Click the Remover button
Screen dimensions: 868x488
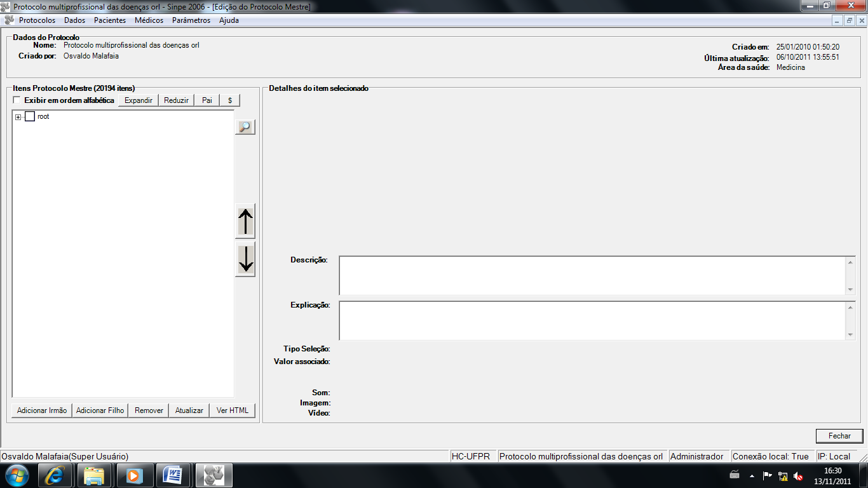point(149,410)
